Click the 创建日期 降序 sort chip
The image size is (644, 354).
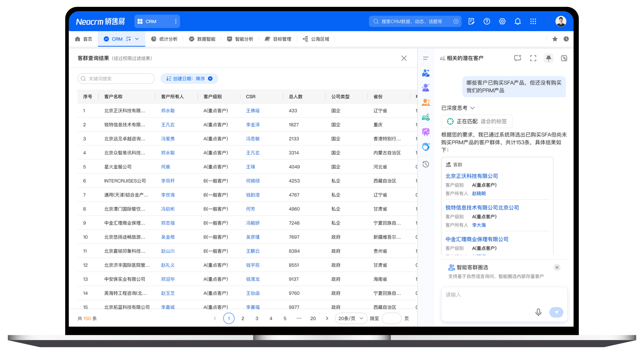pos(189,79)
